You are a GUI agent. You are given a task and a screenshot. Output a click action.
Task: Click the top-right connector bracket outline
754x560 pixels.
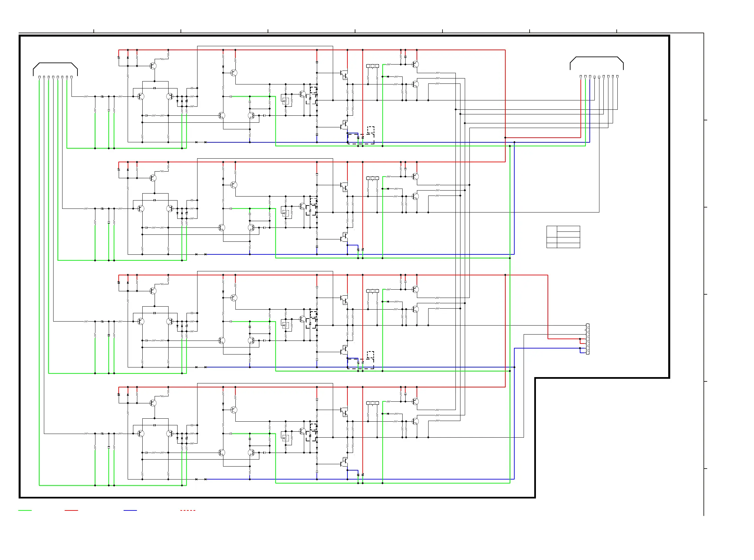coord(596,57)
